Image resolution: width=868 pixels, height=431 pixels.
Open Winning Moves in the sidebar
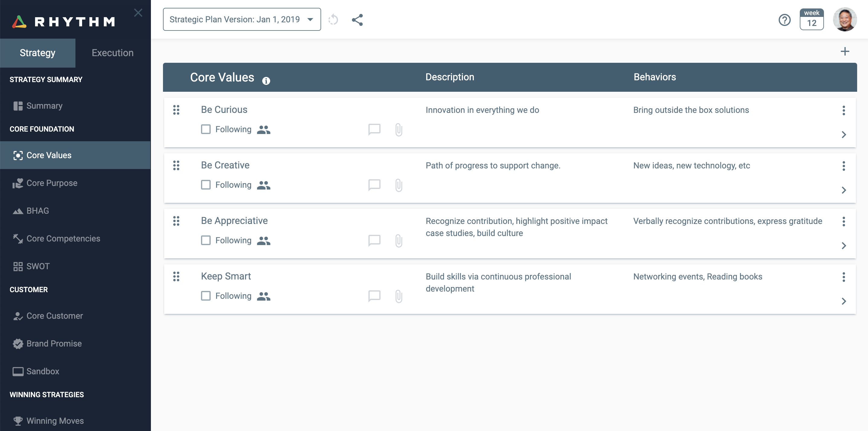[75, 421]
